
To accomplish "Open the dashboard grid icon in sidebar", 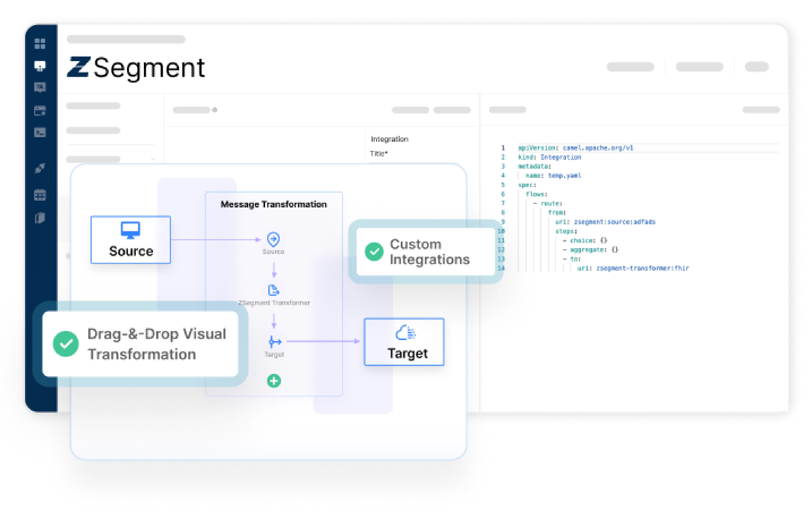I will click(40, 44).
